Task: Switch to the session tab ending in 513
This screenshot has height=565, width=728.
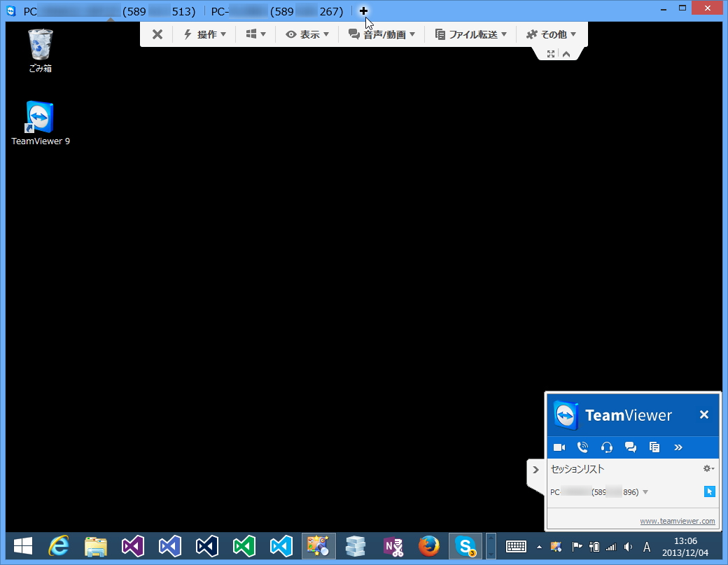Action: [x=110, y=11]
